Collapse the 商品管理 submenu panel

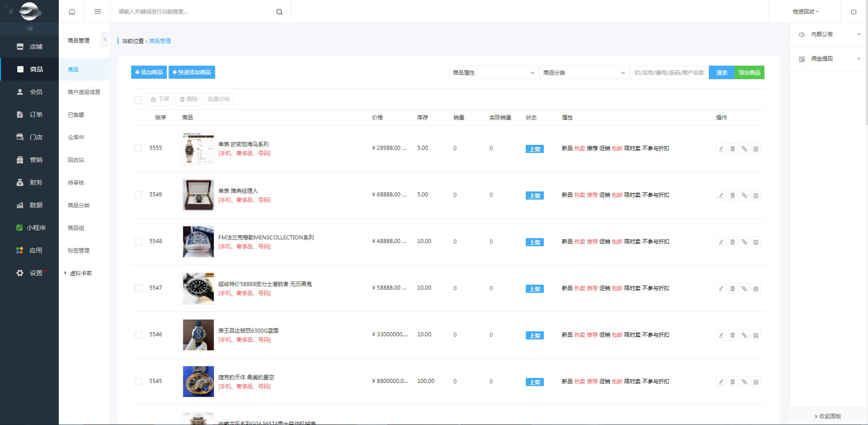[105, 39]
